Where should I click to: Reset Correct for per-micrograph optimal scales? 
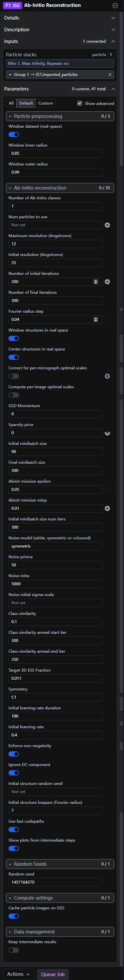click(x=107, y=376)
